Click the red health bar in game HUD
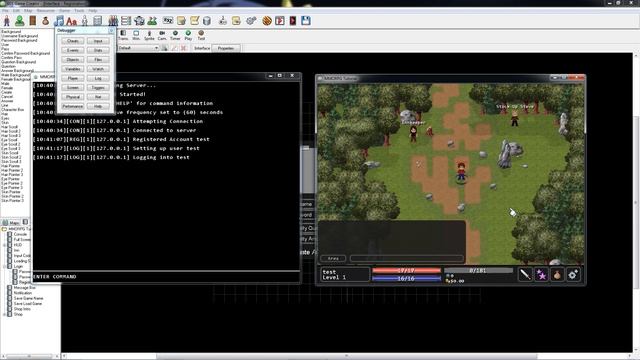 click(x=407, y=270)
